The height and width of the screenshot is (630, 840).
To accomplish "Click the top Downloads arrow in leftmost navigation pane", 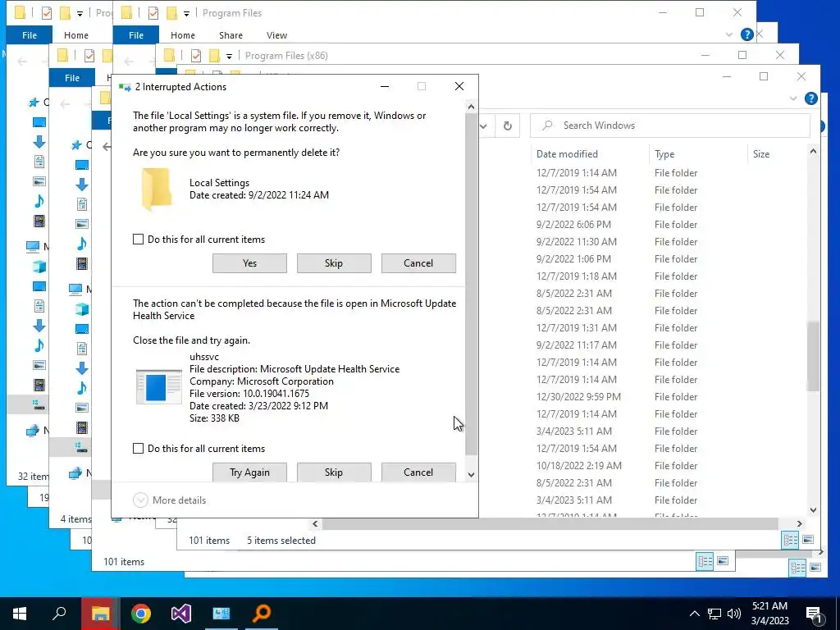I will [x=39, y=142].
